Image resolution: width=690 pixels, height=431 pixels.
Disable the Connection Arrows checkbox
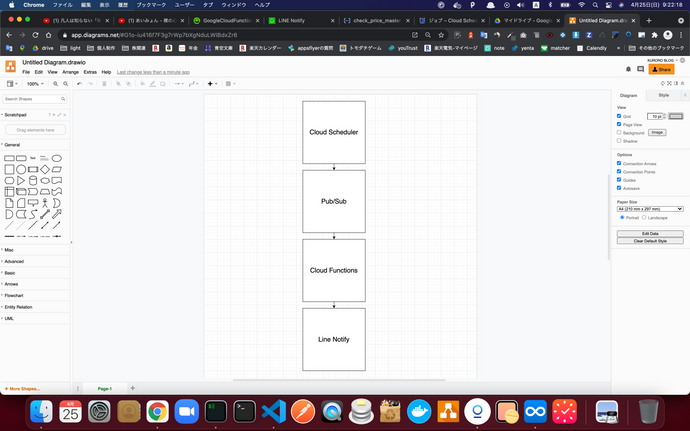click(619, 163)
